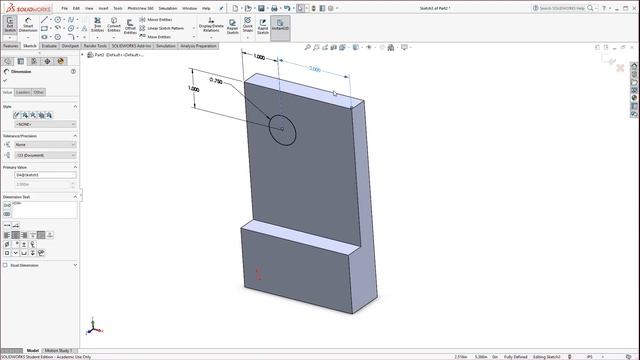
Task: Switch to the Motion Study 1 tab
Action: tap(58, 351)
